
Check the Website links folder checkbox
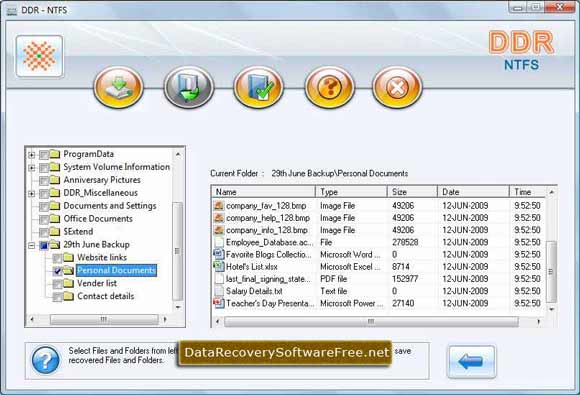pyautogui.click(x=57, y=258)
